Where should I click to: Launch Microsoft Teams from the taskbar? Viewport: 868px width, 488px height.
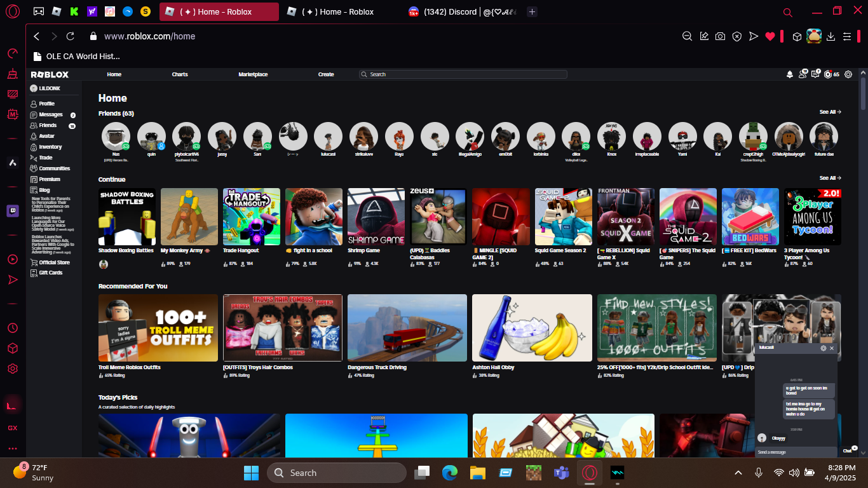coord(560,473)
